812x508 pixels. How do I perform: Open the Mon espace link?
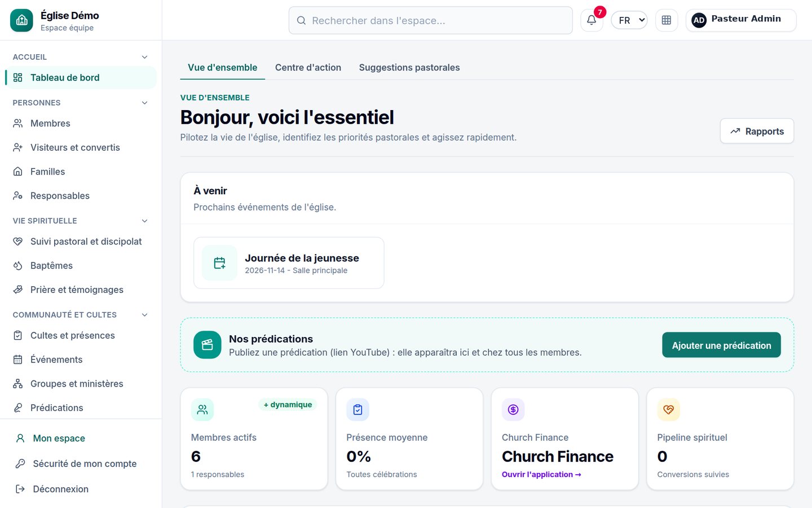pyautogui.click(x=81, y=438)
